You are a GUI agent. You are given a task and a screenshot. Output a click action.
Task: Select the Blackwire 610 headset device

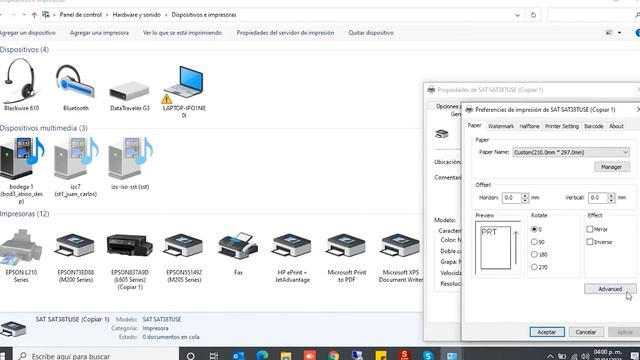(21, 84)
